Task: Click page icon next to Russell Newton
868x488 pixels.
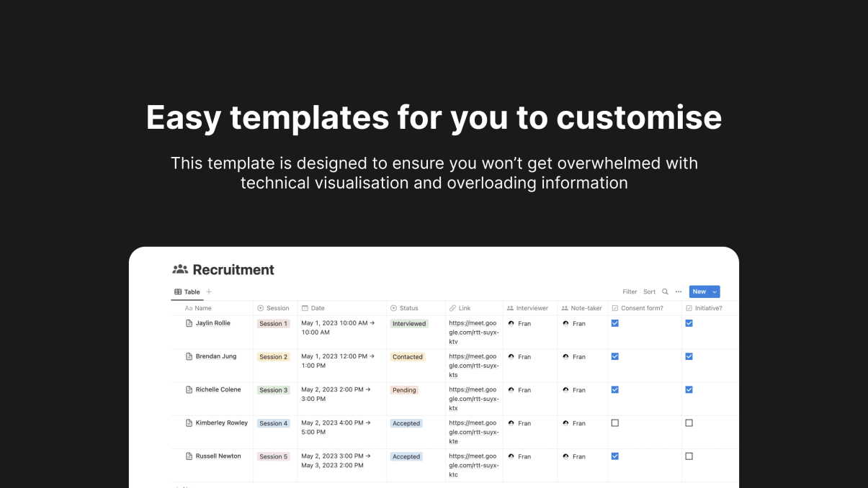Action: pyautogui.click(x=189, y=456)
